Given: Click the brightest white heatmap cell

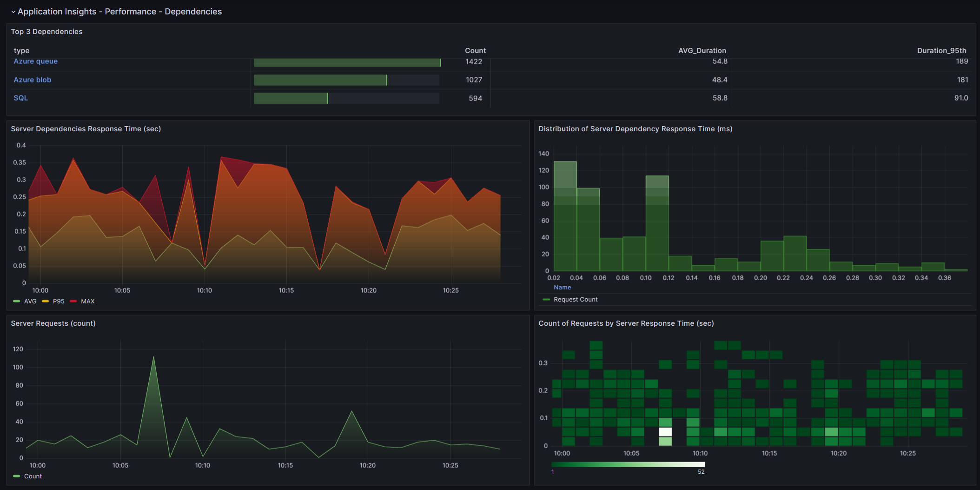Looking at the screenshot, I should click(x=665, y=432).
